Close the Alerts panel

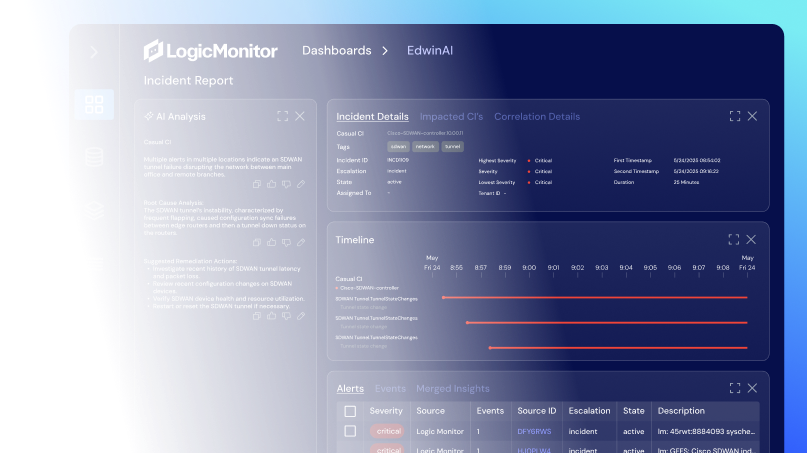pyautogui.click(x=752, y=388)
